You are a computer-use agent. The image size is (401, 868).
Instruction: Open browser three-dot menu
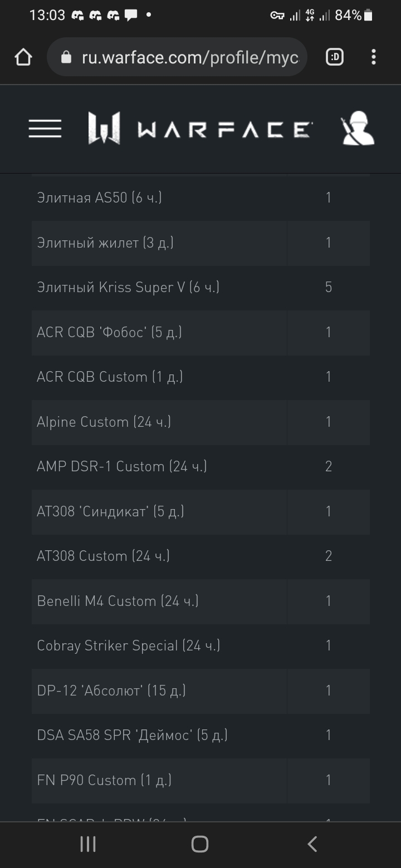tap(374, 57)
